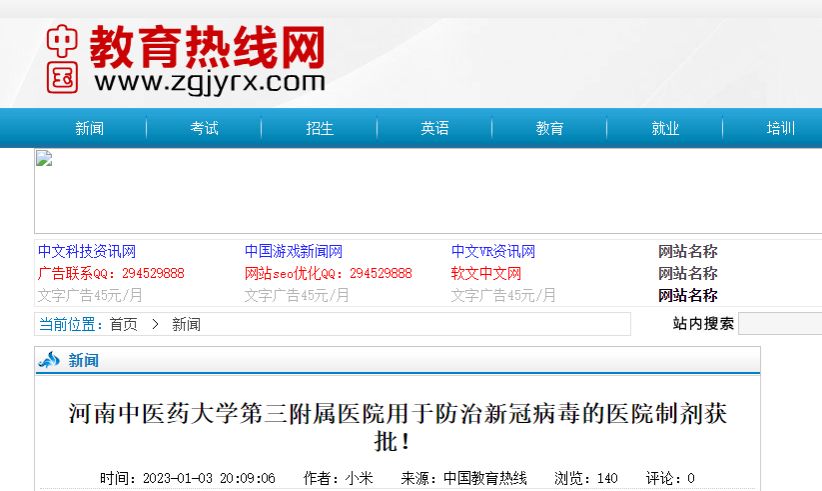The width and height of the screenshot is (822, 491).
Task: Open the 软文中文网 link
Action: point(486,274)
